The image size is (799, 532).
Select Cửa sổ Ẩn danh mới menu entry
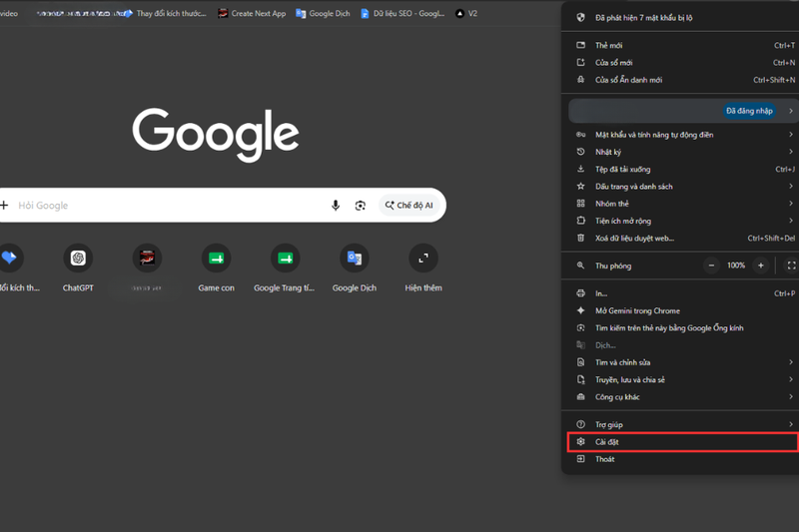click(682, 80)
